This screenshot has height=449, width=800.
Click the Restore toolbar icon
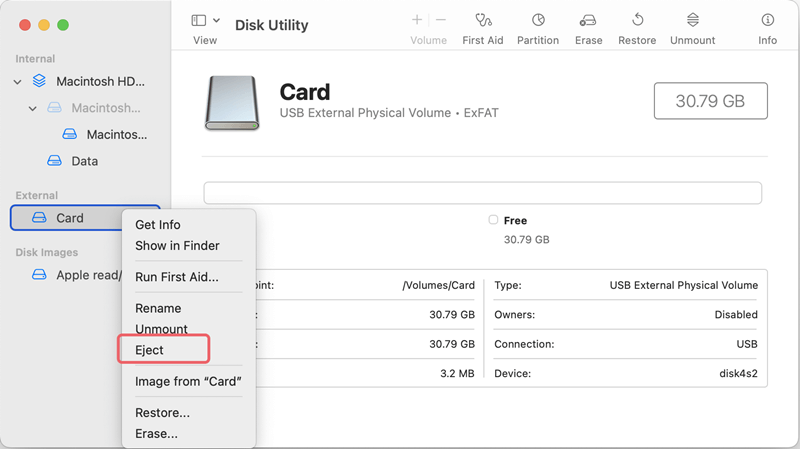click(637, 20)
